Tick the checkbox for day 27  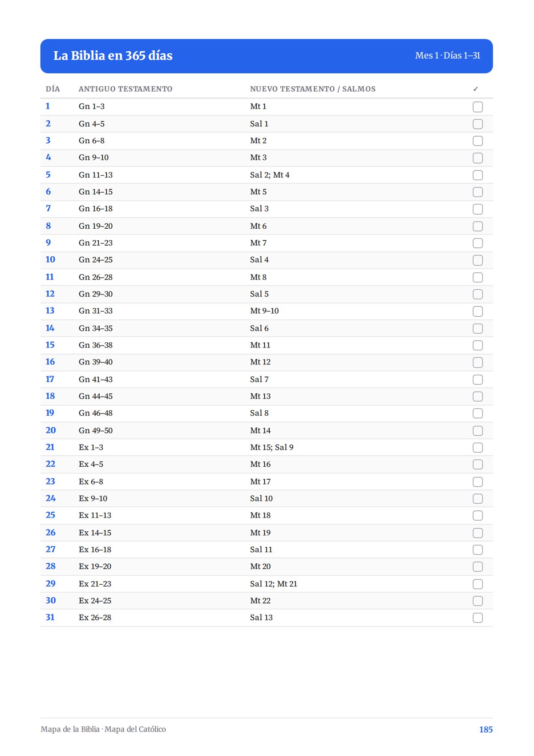(x=477, y=550)
